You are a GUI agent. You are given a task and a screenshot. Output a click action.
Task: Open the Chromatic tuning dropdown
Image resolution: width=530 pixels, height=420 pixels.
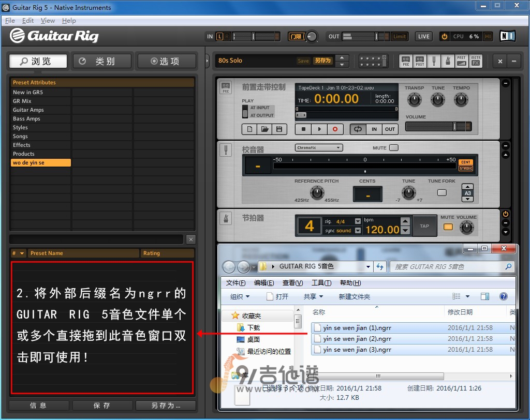click(x=319, y=147)
